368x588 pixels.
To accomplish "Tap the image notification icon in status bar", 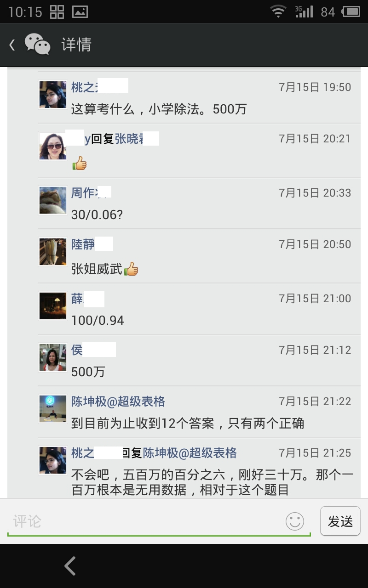I will pos(80,12).
